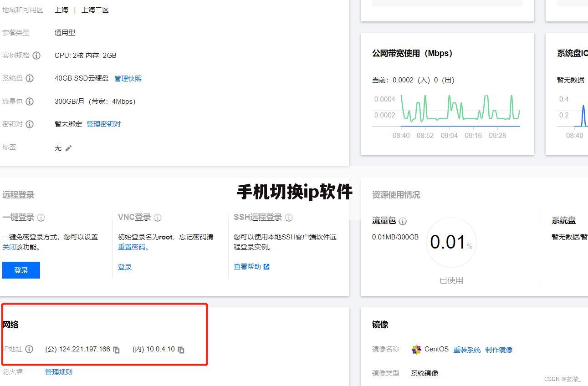Click info icon next to IP地址

click(x=29, y=349)
